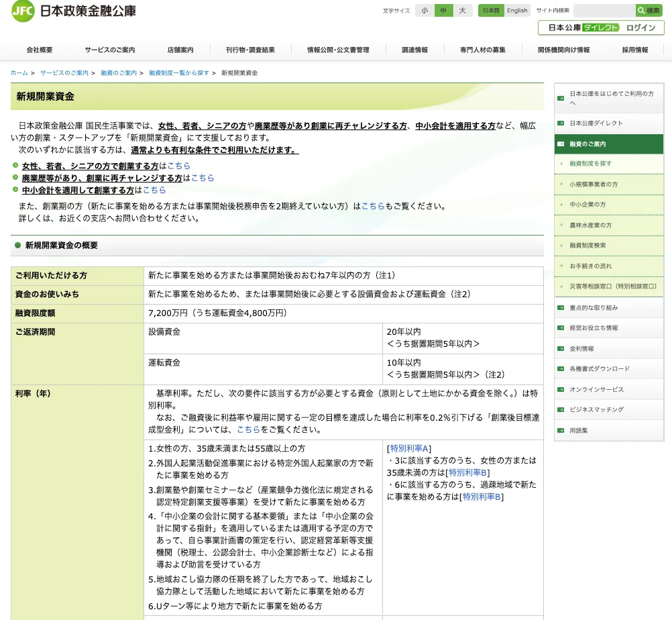This screenshot has width=672, height=620.
Task: Switch language to English
Action: pos(517,11)
